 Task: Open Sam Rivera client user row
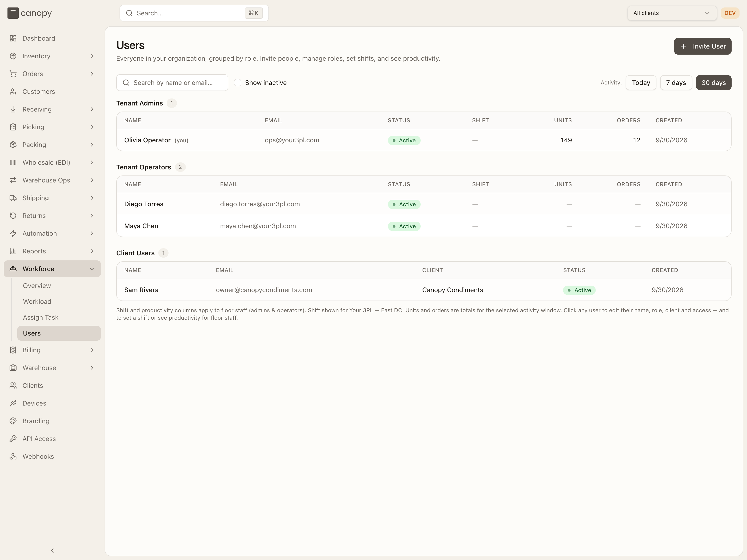(x=423, y=290)
